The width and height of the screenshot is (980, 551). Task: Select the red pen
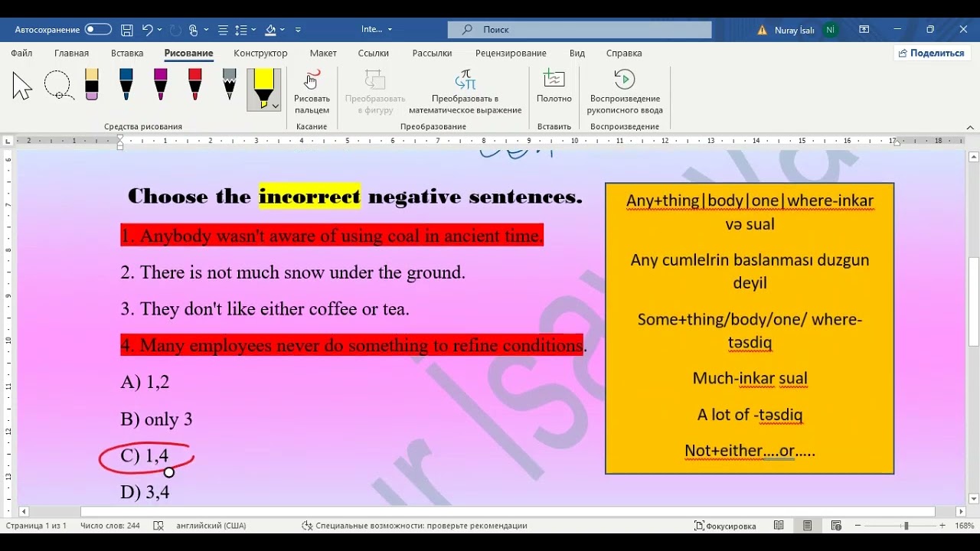(194, 85)
